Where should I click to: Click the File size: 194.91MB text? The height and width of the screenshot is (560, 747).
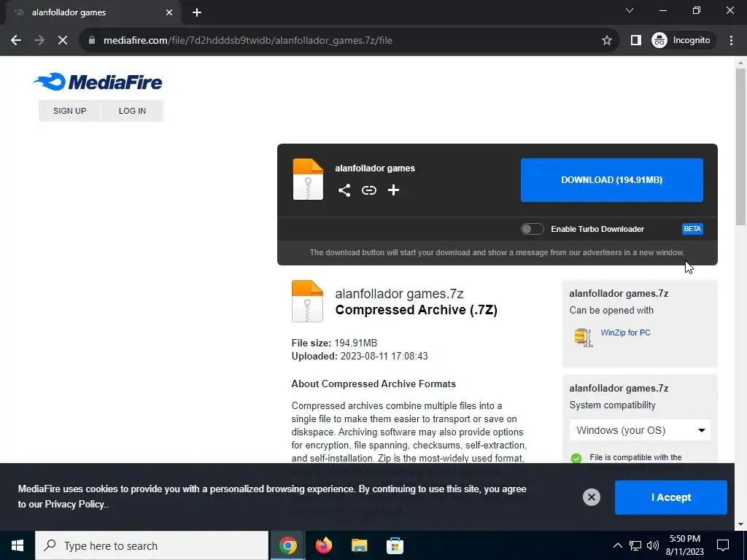pos(334,343)
